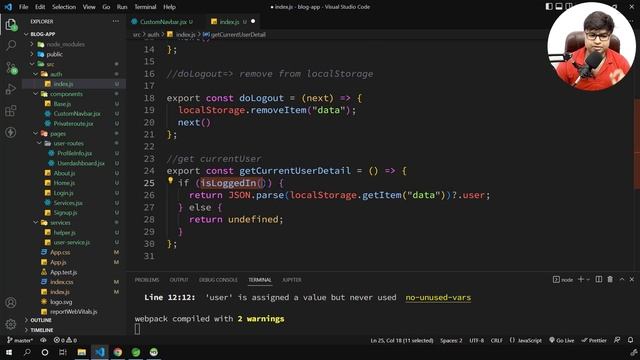Open the View menu
The image size is (640, 360).
tap(89, 7)
